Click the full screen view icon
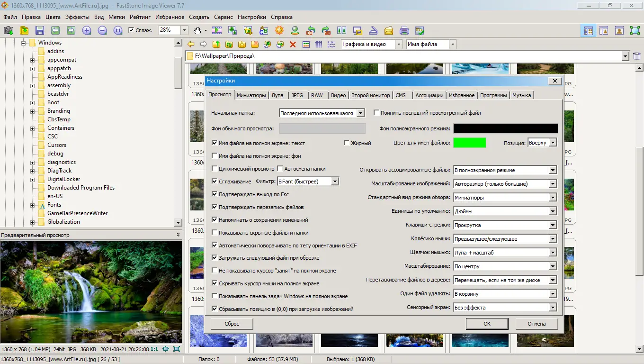The image size is (644, 364). 635,30
